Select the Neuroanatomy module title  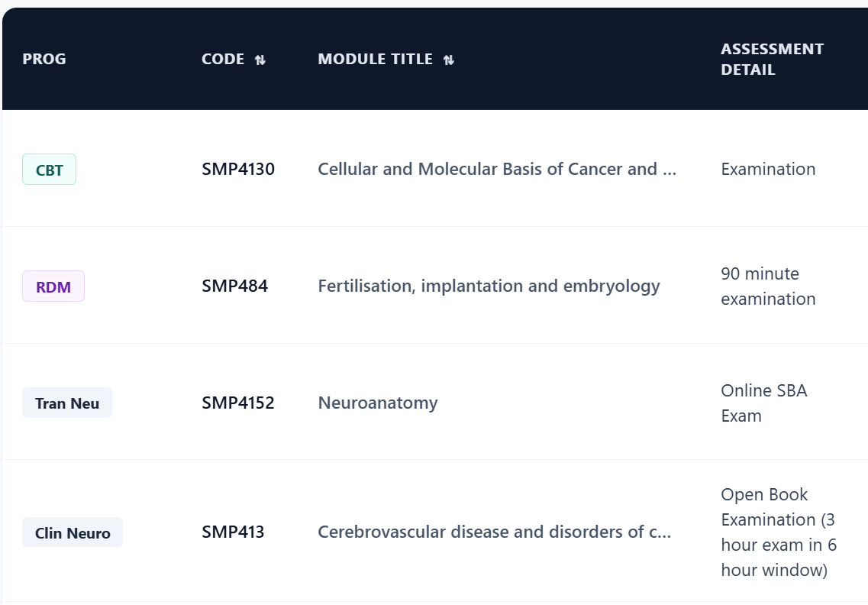[x=378, y=403]
